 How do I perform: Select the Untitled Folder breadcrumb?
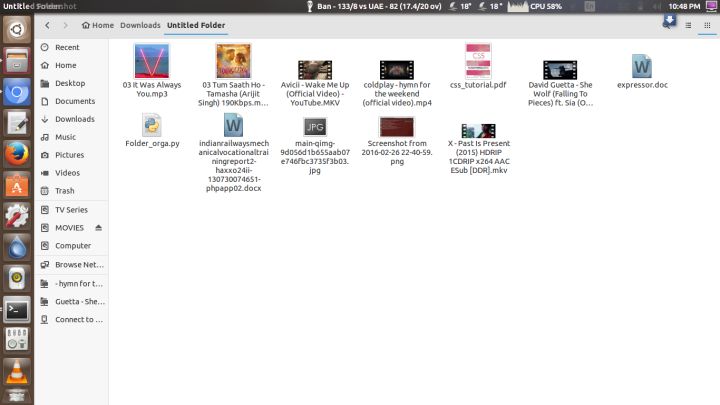[x=196, y=25]
